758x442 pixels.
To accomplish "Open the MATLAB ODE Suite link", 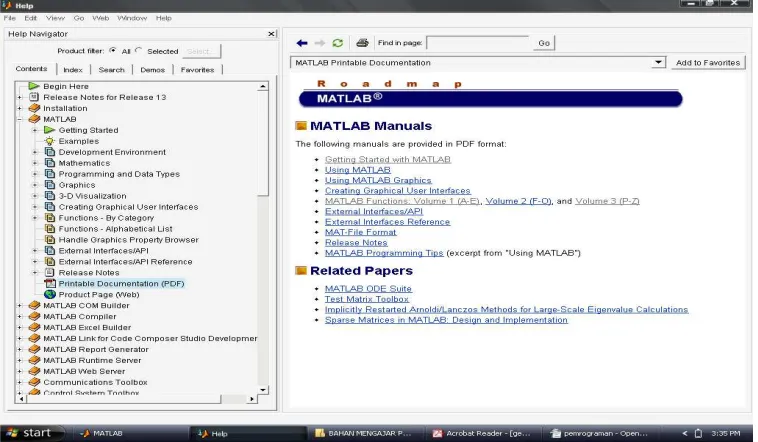I will [x=368, y=288].
